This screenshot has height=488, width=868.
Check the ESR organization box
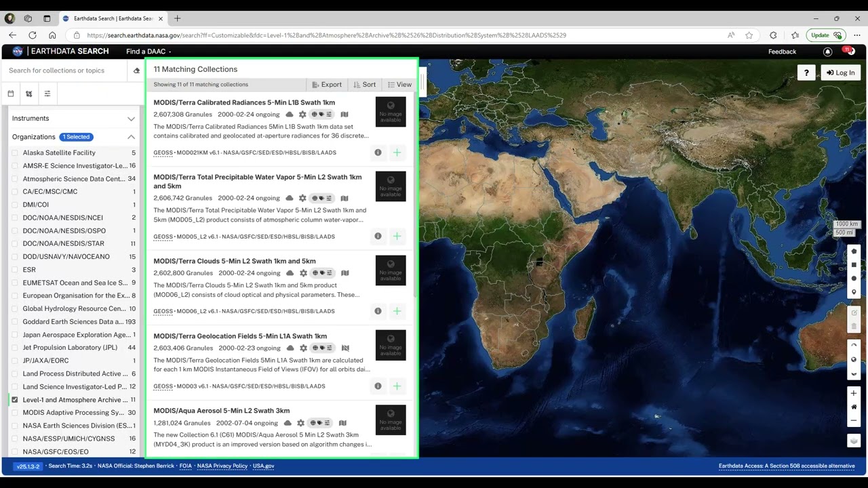coord(15,270)
